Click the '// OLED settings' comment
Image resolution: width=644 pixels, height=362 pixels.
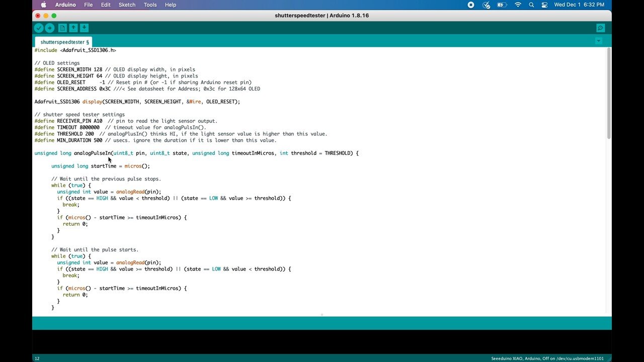tap(57, 63)
